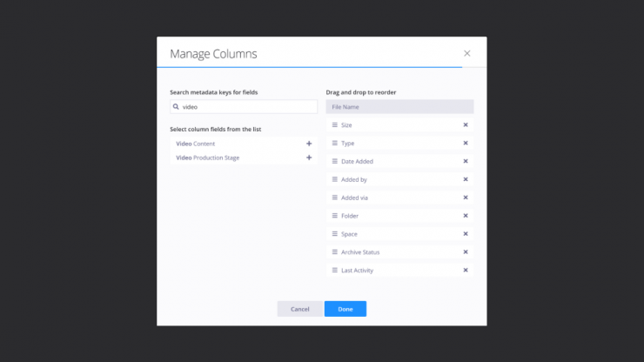
Task: Select the Last Activity column row
Action: point(392,271)
